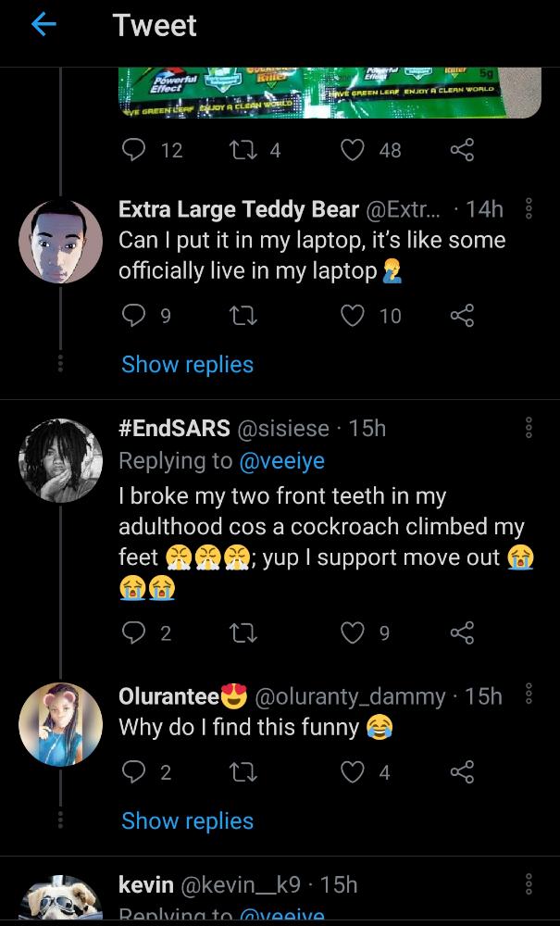This screenshot has width=560, height=926.
Task: Show replies under Olurantee's tweet
Action: [x=187, y=820]
